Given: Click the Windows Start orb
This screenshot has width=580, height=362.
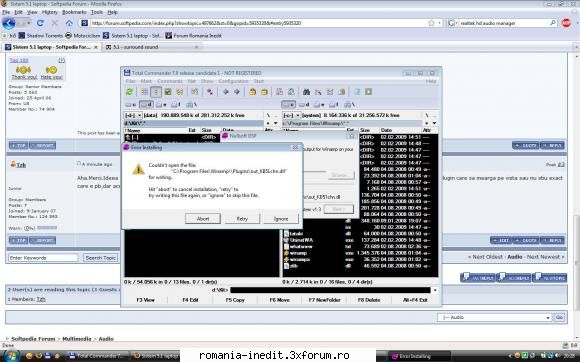Looking at the screenshot, I should coord(11,356).
